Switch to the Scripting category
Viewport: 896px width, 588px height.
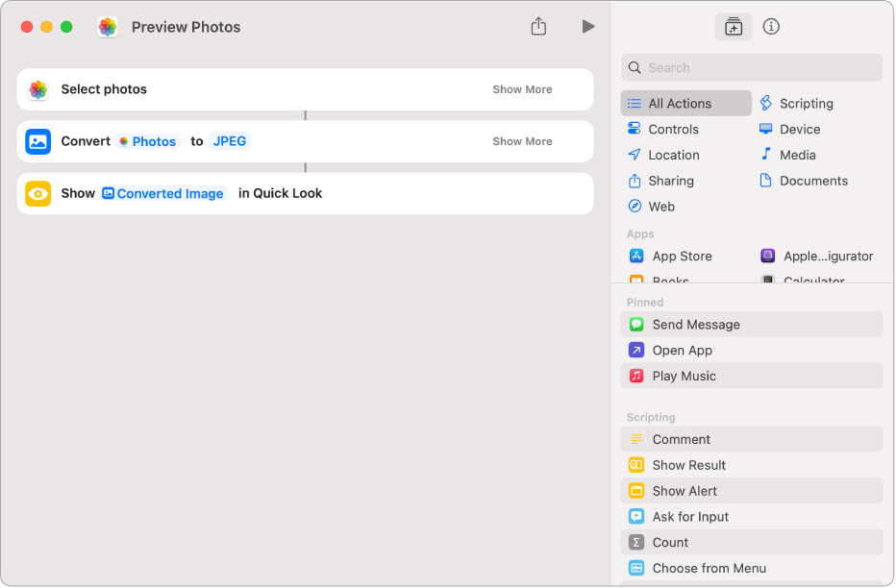806,104
